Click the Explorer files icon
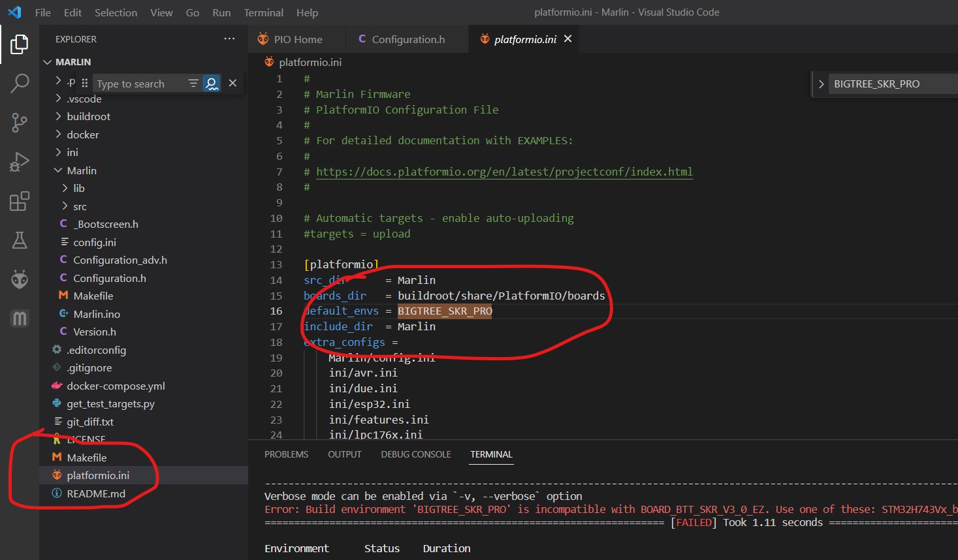Image resolution: width=958 pixels, height=560 pixels. (20, 44)
